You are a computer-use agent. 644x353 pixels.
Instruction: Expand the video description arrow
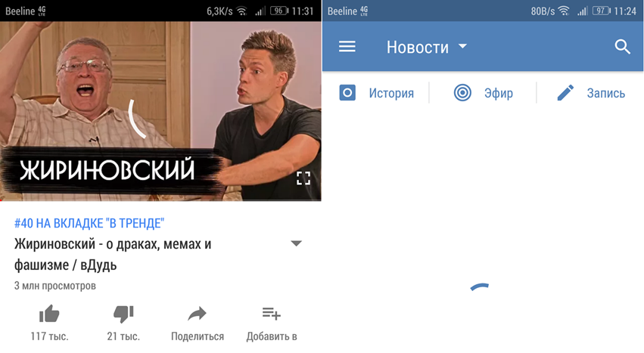[x=296, y=243]
